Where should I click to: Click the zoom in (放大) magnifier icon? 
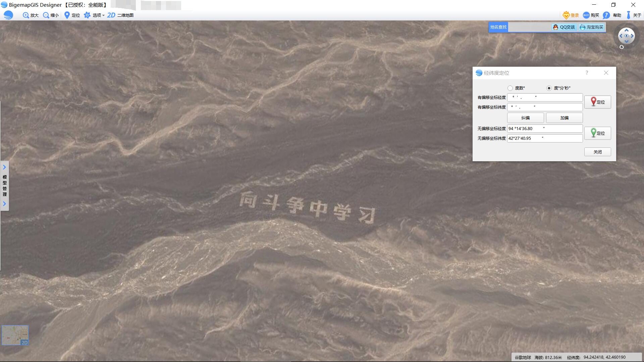tap(26, 15)
